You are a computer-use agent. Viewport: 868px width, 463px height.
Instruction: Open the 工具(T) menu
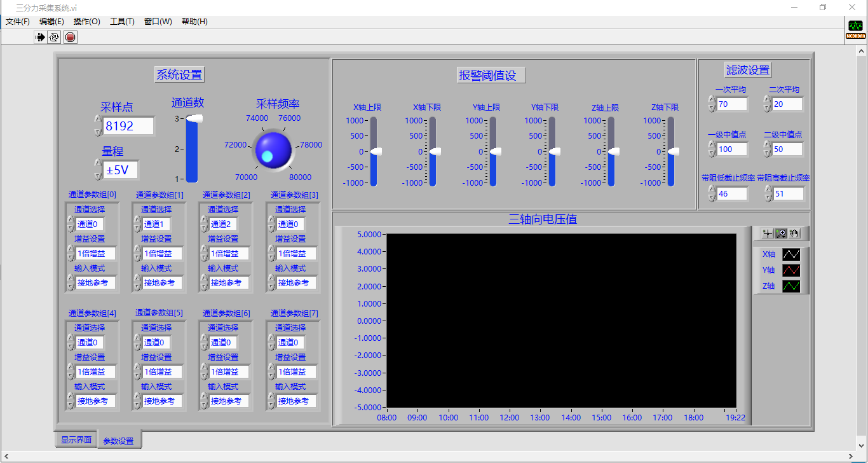pyautogui.click(x=122, y=22)
